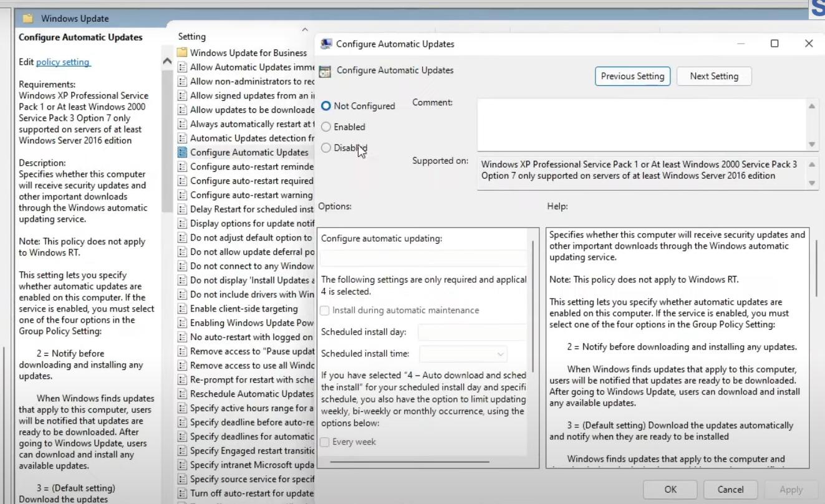This screenshot has height=504, width=825.
Task: Open the policy setting link
Action: tap(63, 62)
